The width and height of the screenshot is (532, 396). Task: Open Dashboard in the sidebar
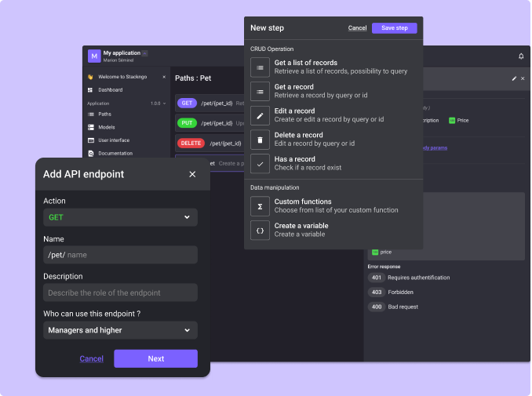point(110,90)
